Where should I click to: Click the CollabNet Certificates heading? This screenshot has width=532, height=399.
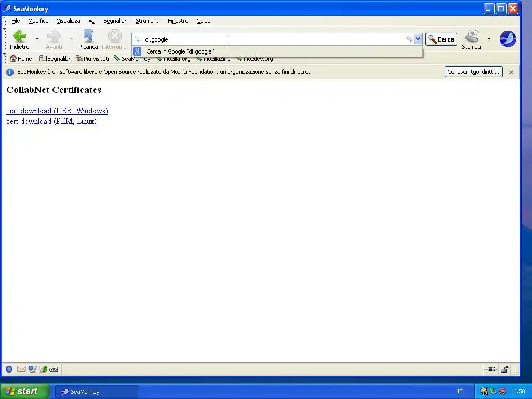click(54, 90)
